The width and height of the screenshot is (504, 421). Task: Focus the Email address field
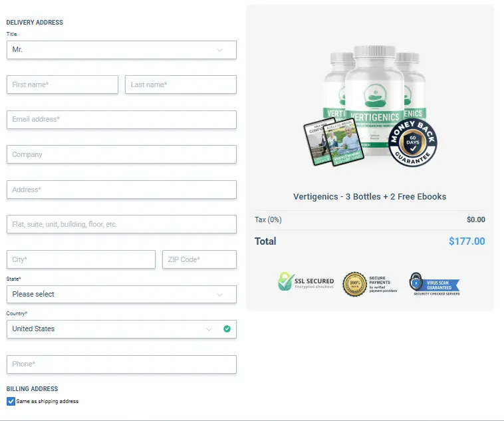pyautogui.click(x=122, y=120)
